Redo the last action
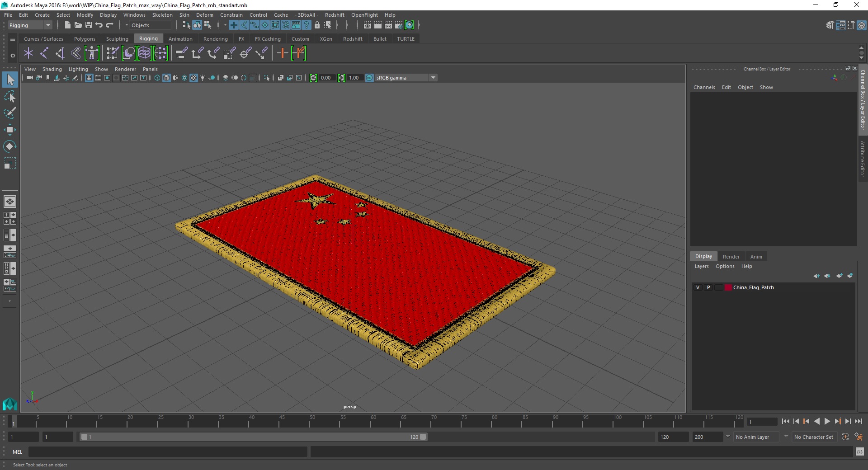Viewport: 868px width, 470px height. 109,25
